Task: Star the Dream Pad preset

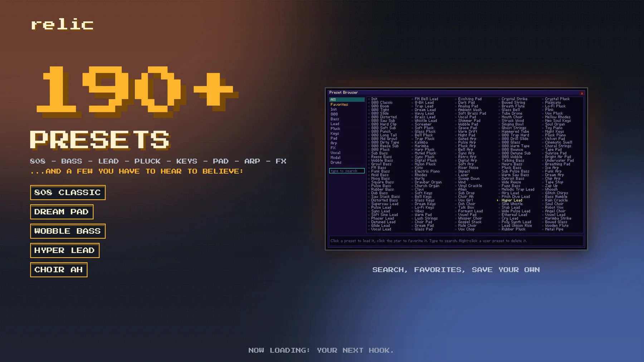Action: (x=413, y=226)
